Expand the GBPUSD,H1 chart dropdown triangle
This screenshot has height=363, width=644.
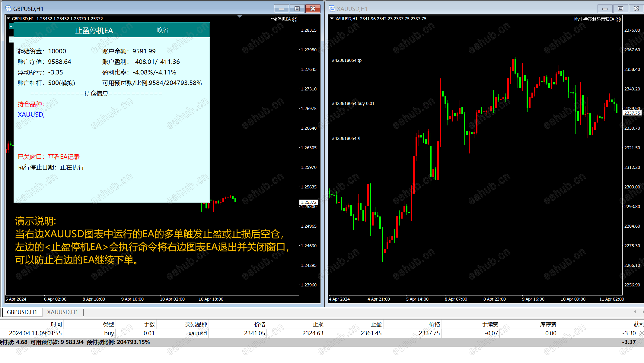8,19
